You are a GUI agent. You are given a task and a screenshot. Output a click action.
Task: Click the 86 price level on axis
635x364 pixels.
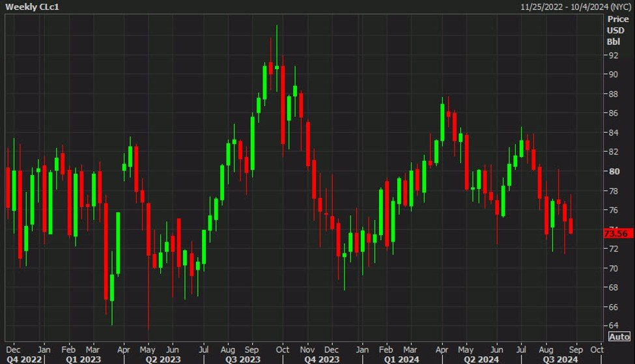coord(614,113)
